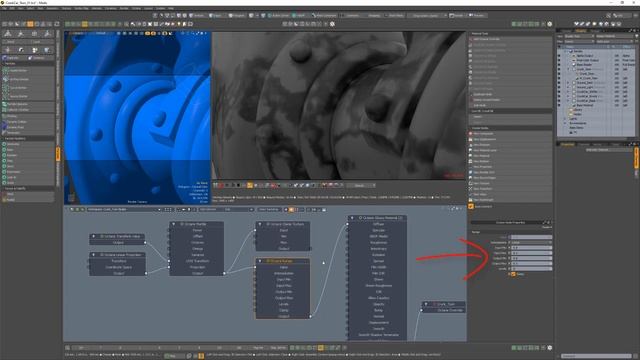Open the Help menu
The width and height of the screenshot is (640, 360).
click(171, 8)
